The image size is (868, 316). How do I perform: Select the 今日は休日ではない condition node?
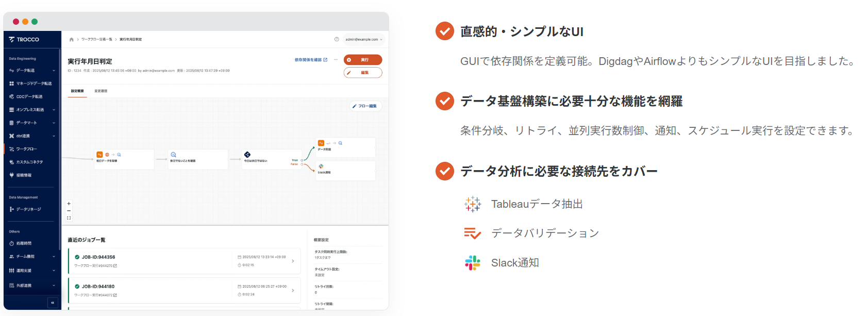pos(272,159)
